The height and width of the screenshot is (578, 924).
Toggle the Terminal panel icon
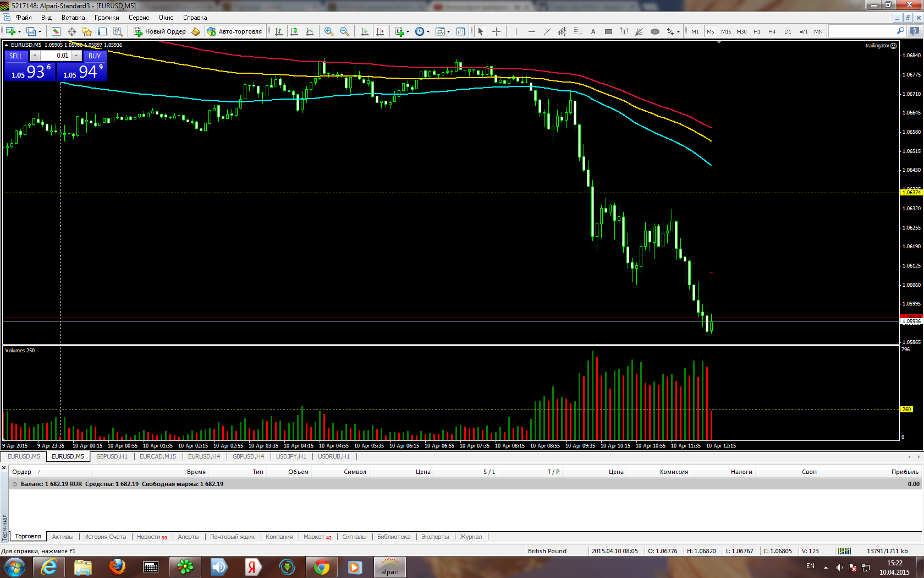102,31
